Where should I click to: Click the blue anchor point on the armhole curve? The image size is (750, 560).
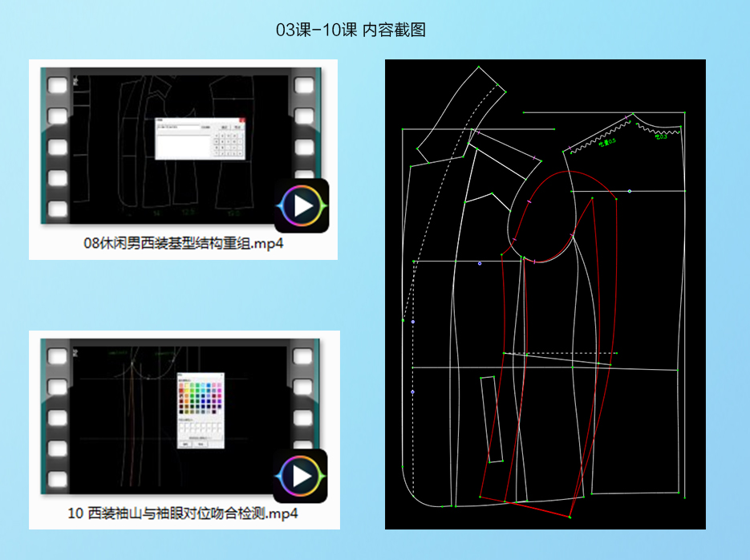(480, 263)
